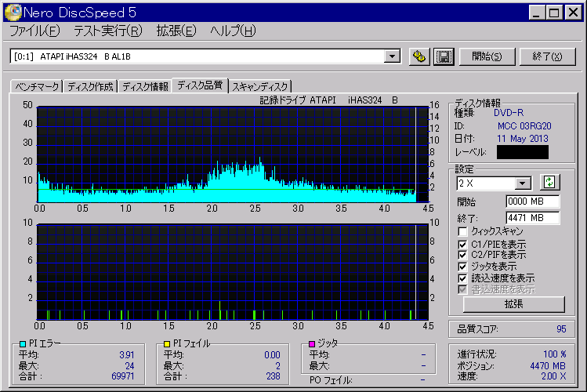
Task: Switch to the スキャンディスク tab
Action: 260,87
